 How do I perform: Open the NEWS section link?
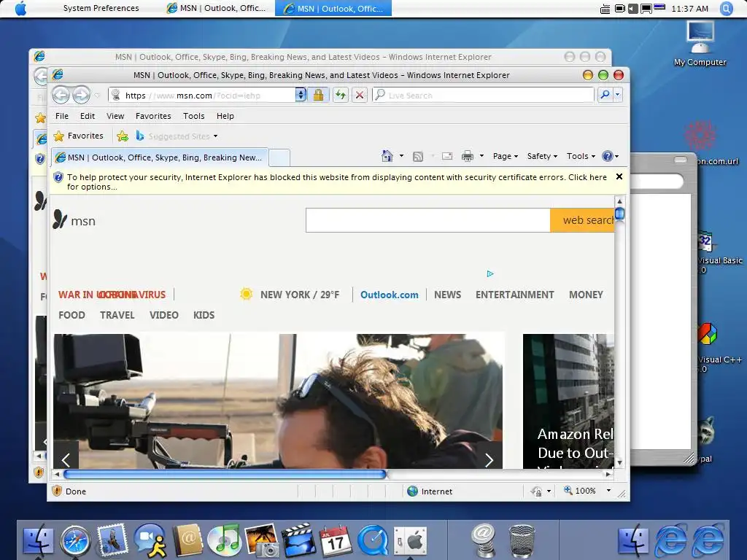point(447,295)
